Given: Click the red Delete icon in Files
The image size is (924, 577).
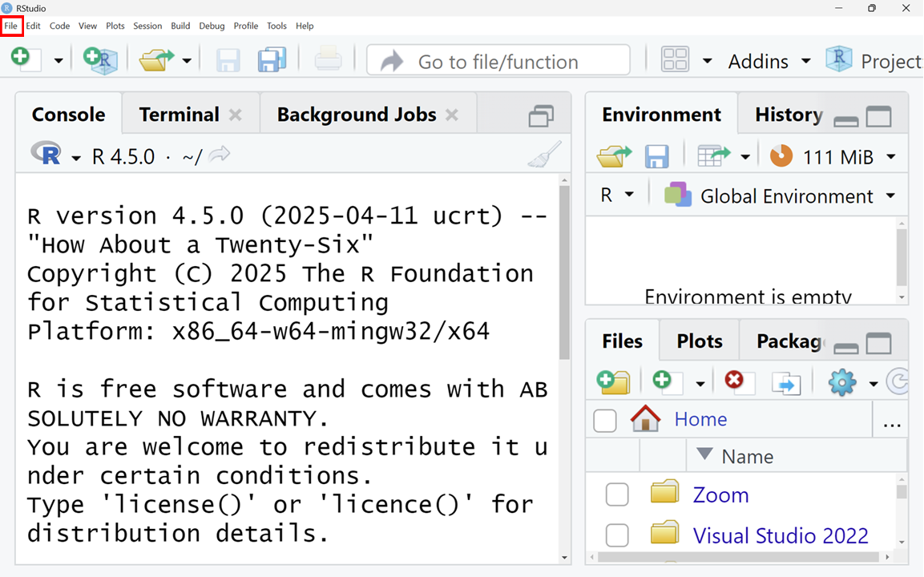Looking at the screenshot, I should (734, 382).
